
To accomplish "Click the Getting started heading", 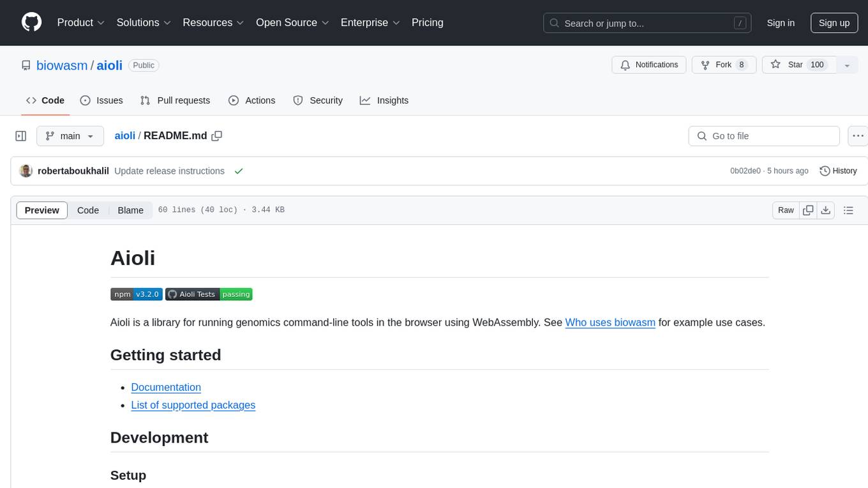I will pos(166,355).
